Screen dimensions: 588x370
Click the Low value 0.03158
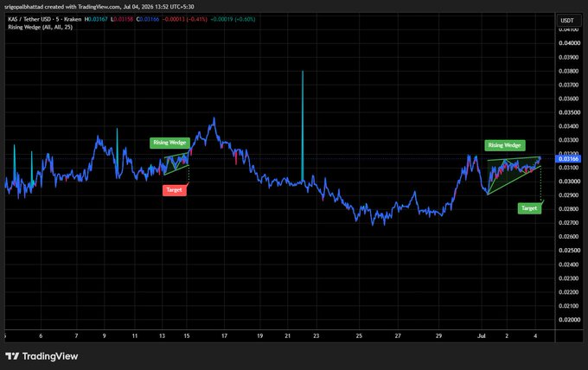click(x=122, y=19)
